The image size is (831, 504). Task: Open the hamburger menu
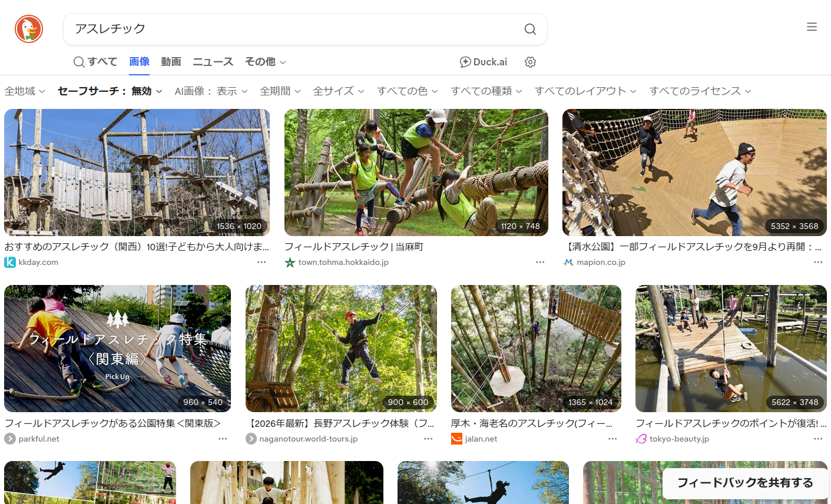[812, 26]
